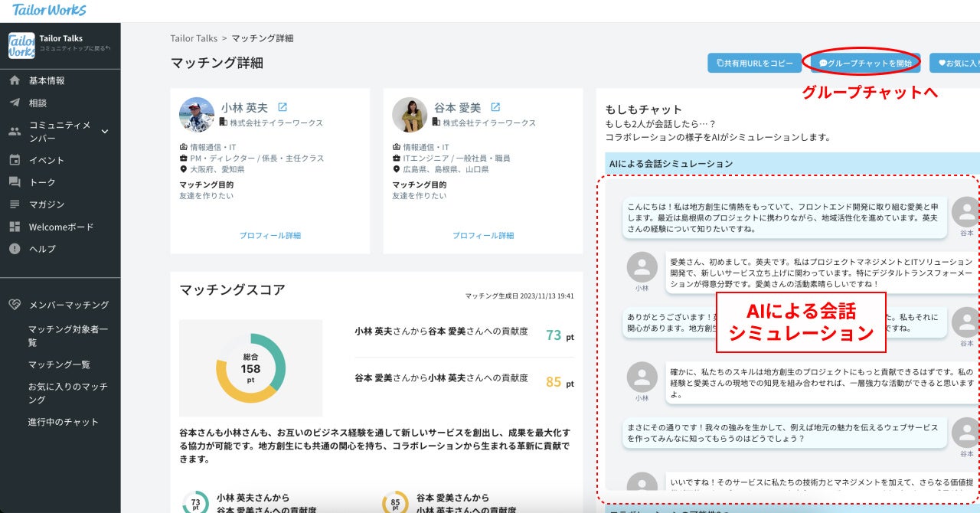Open 小林 英夫 external profile link icon

point(282,107)
